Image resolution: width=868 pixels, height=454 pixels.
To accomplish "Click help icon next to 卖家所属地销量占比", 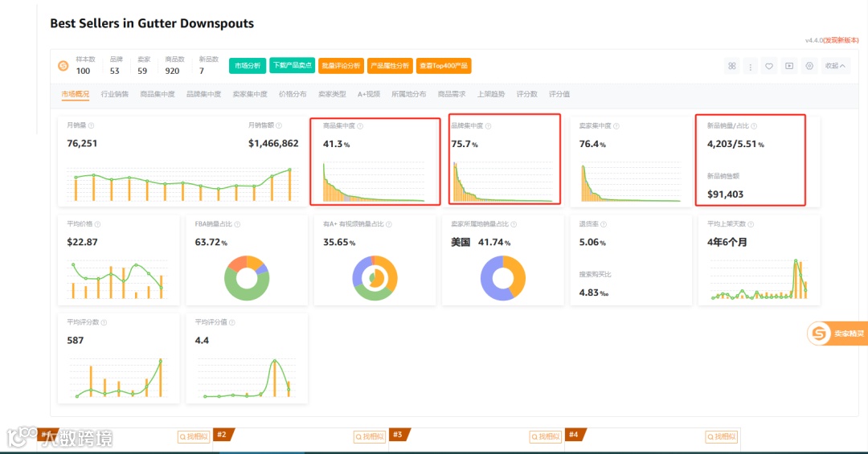I will (x=514, y=224).
